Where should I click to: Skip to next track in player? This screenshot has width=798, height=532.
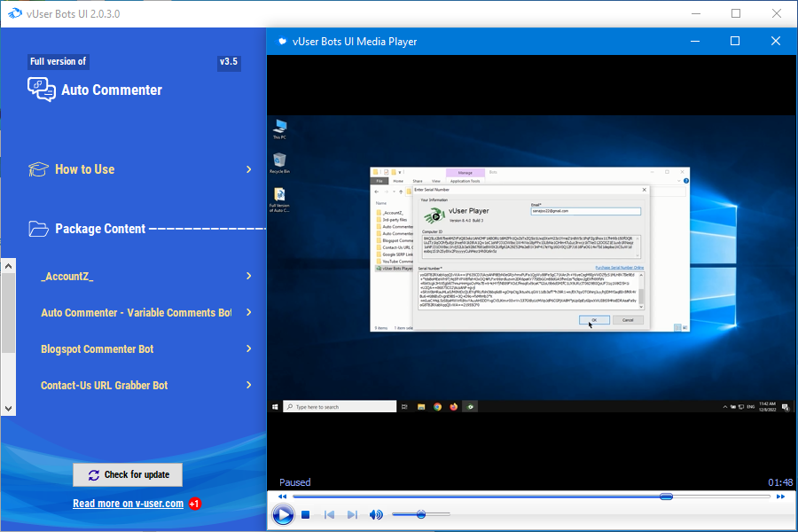coord(352,514)
